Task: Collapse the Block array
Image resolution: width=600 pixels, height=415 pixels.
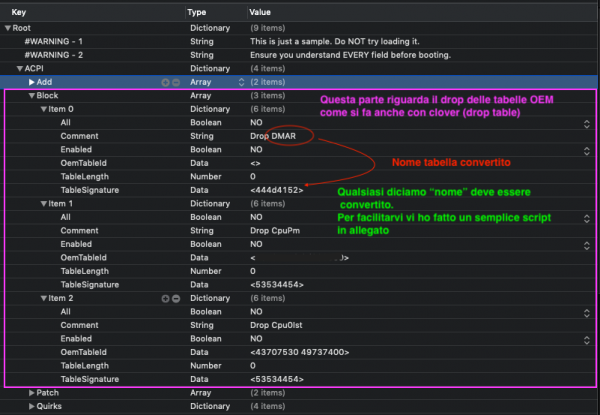Action: point(32,96)
